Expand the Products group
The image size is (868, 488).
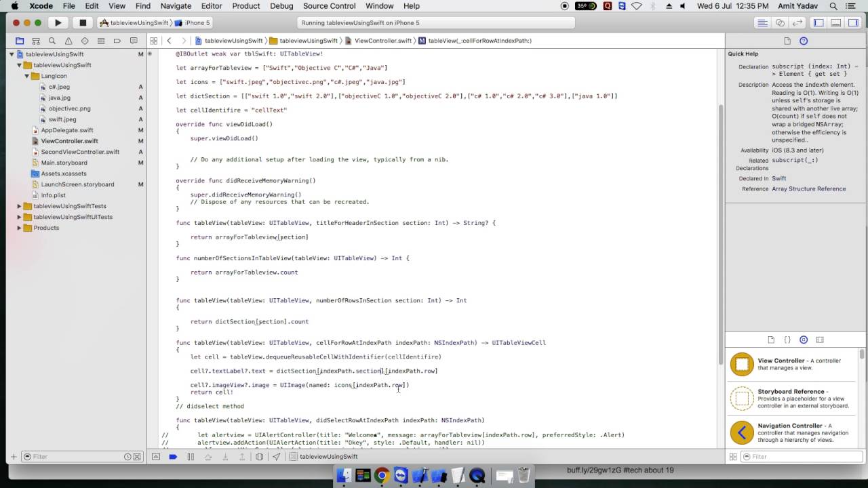click(19, 228)
